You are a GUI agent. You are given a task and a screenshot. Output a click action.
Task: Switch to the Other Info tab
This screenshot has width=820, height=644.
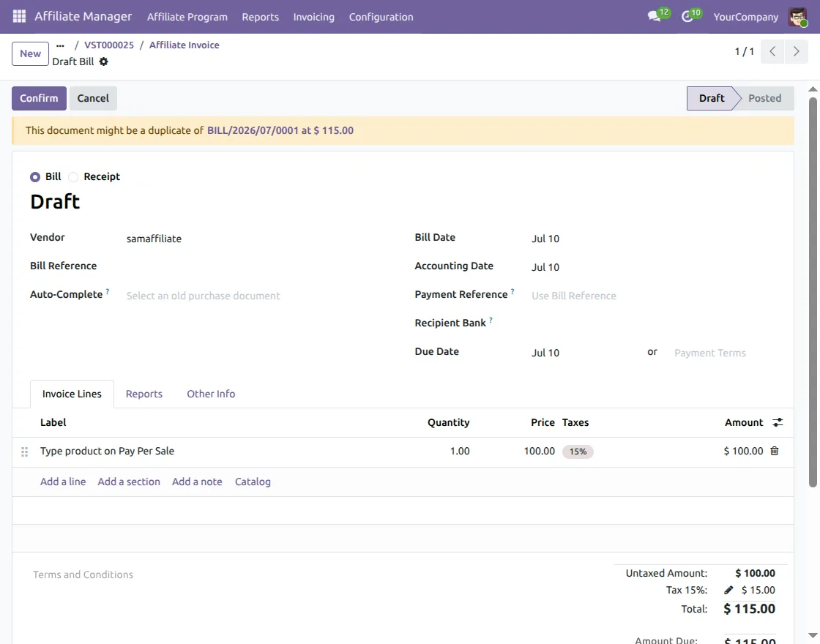click(x=211, y=394)
